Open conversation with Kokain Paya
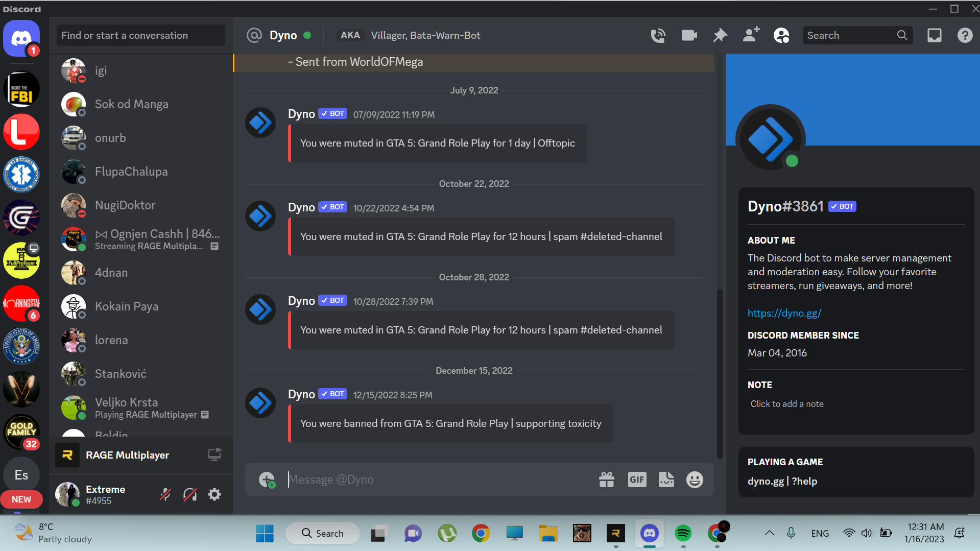 point(141,306)
